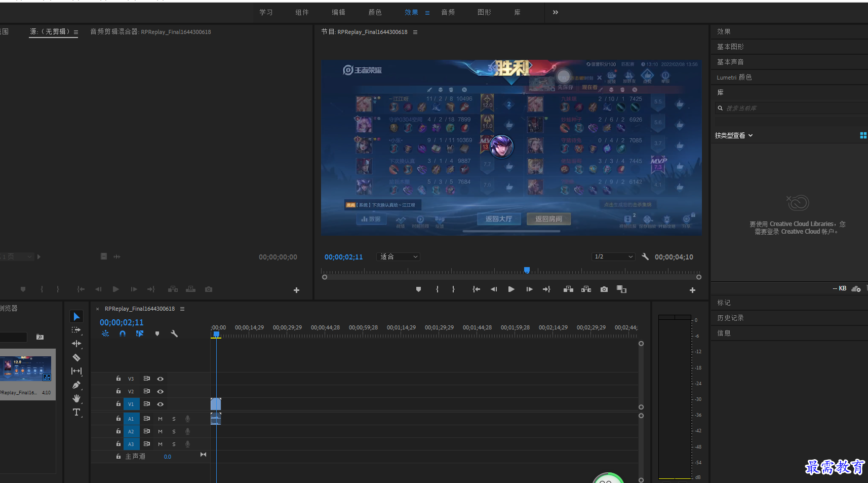Image resolution: width=868 pixels, height=483 pixels.
Task: Open program monitor settings wrench
Action: coord(645,256)
